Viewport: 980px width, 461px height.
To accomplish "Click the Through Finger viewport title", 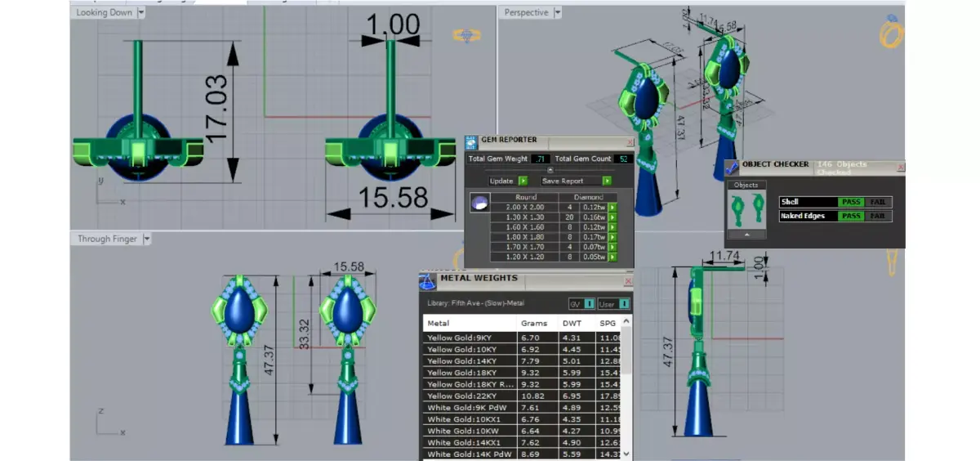I will (x=109, y=239).
